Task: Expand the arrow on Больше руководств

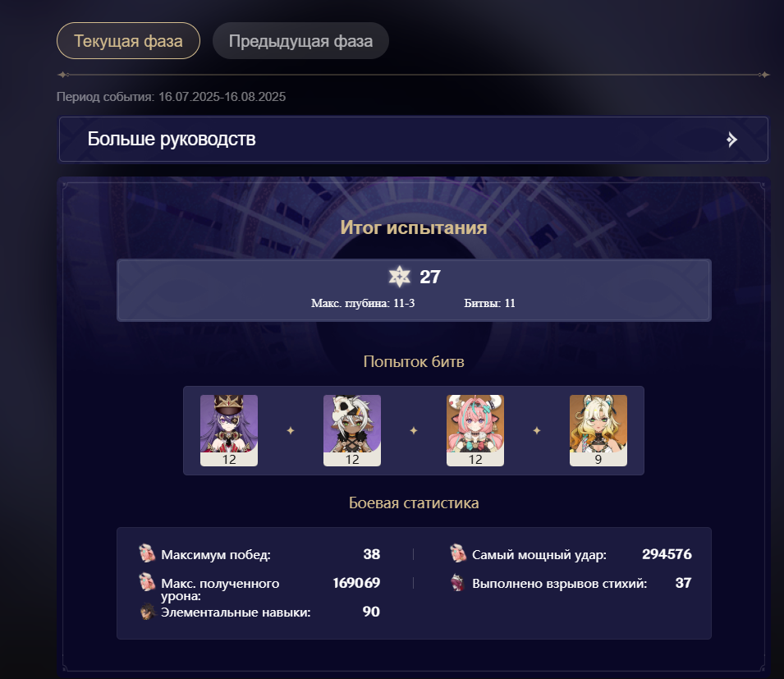Action: [x=731, y=140]
